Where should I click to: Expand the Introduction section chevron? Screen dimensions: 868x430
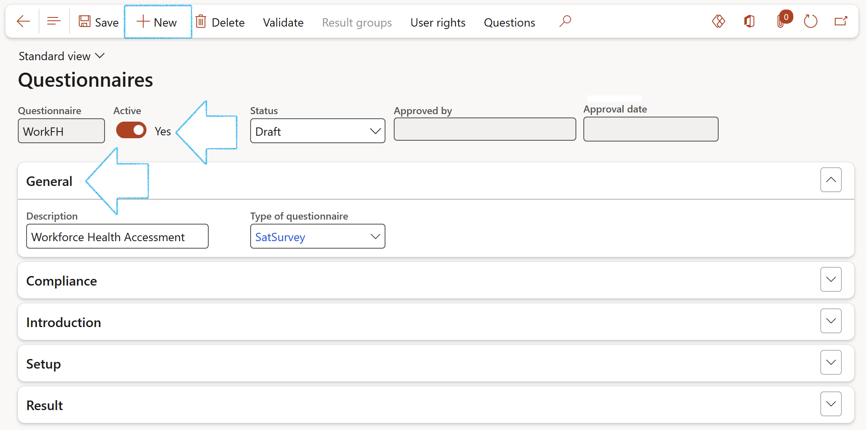[x=831, y=321]
